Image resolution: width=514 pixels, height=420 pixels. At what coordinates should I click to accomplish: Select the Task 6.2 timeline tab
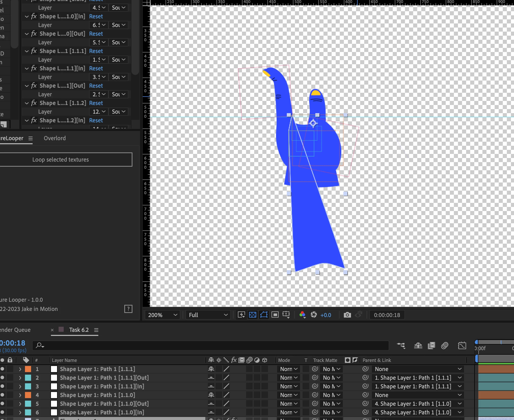[x=79, y=330]
